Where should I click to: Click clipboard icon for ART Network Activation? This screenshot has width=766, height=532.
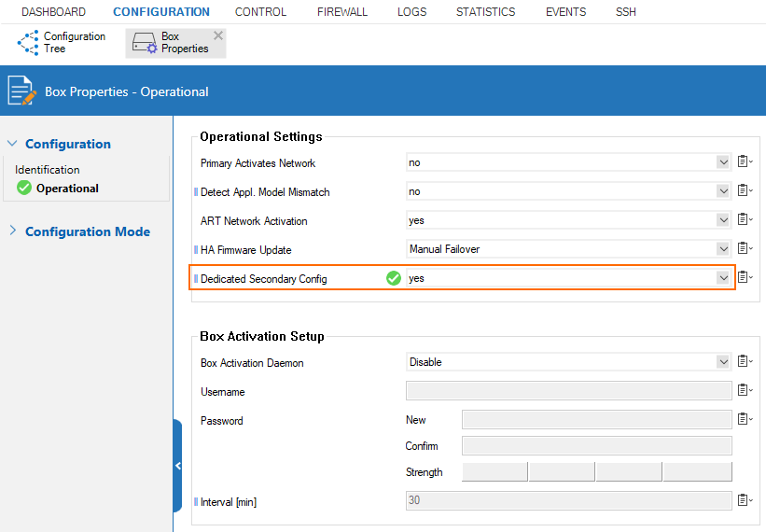[x=745, y=218]
